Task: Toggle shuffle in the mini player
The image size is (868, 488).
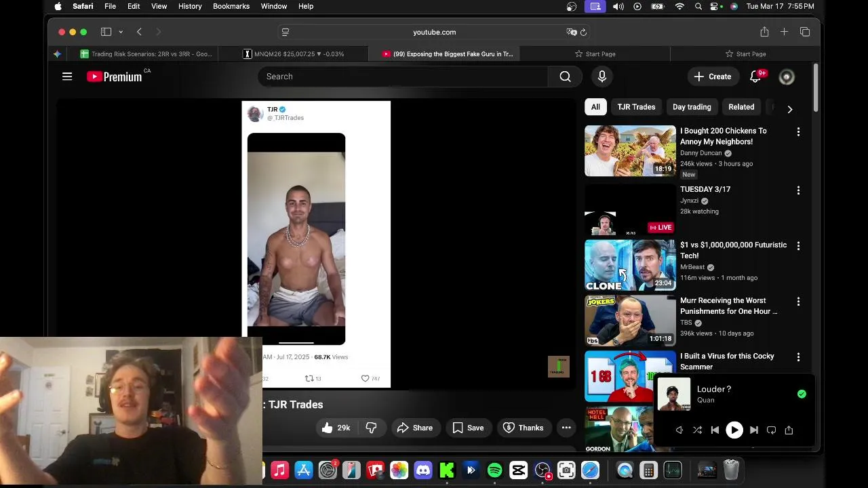Action: (x=697, y=430)
